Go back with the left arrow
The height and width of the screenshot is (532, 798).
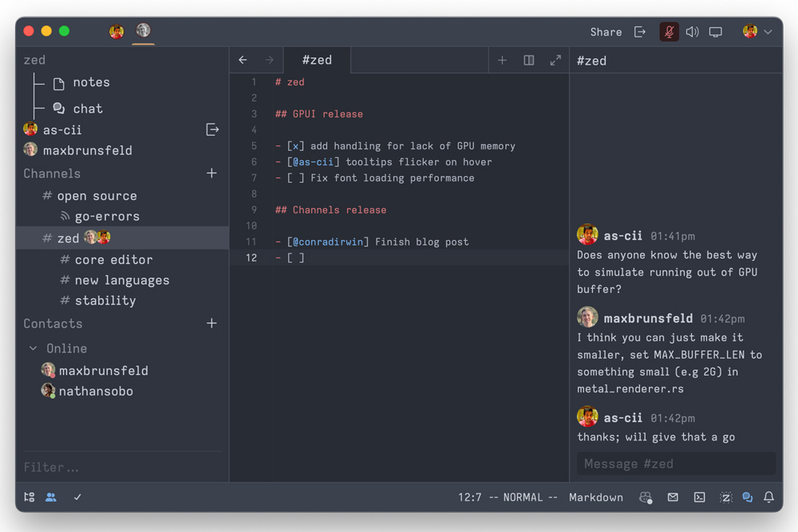[x=243, y=60]
